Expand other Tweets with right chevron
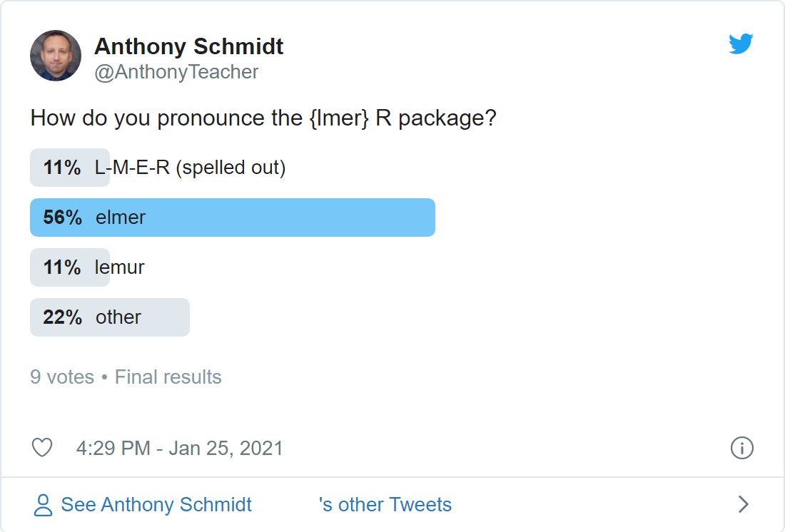Screen dimensions: 785x532 click(744, 504)
